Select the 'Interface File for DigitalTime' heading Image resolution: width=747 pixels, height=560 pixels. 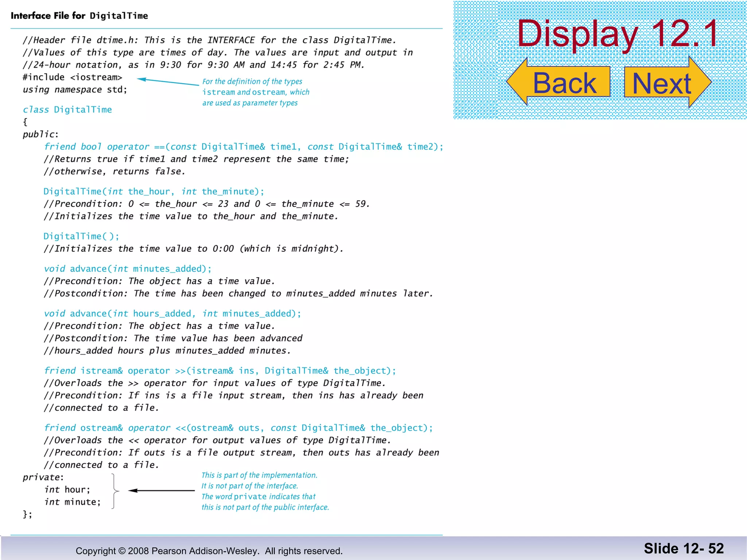point(80,16)
